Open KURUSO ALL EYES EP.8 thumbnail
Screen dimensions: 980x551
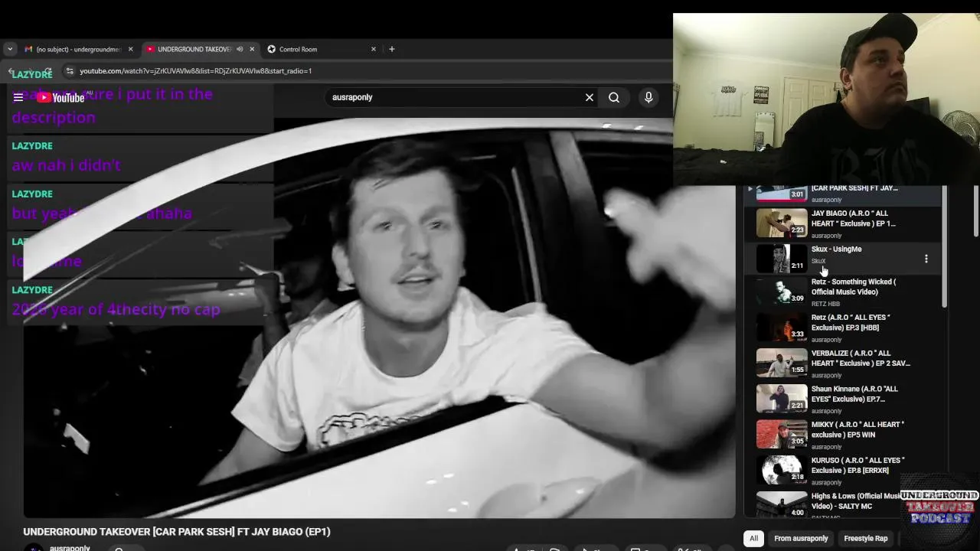(781, 469)
